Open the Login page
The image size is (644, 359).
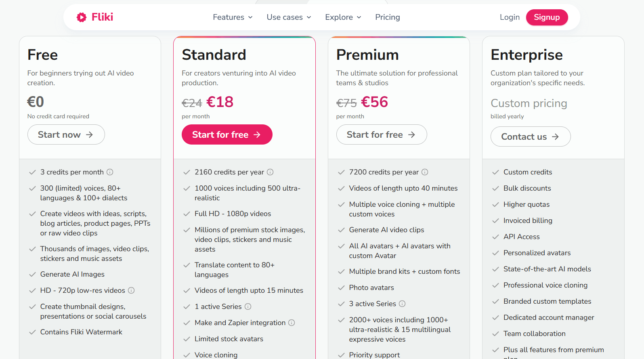tap(510, 17)
